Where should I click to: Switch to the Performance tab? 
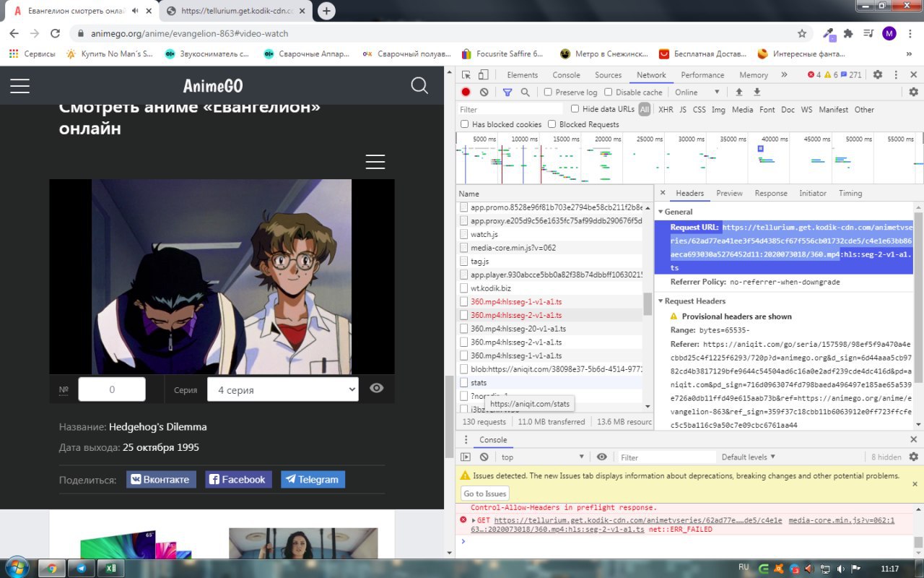click(x=702, y=75)
